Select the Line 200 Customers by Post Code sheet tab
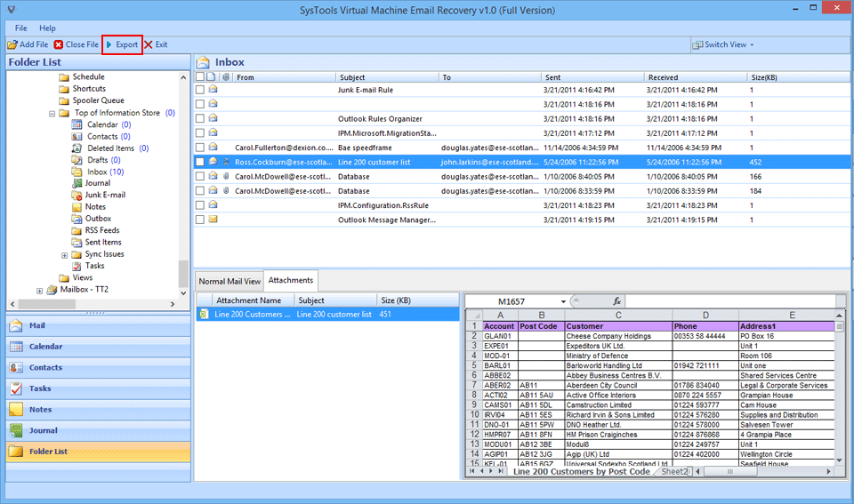This screenshot has height=504, width=854. (581, 471)
